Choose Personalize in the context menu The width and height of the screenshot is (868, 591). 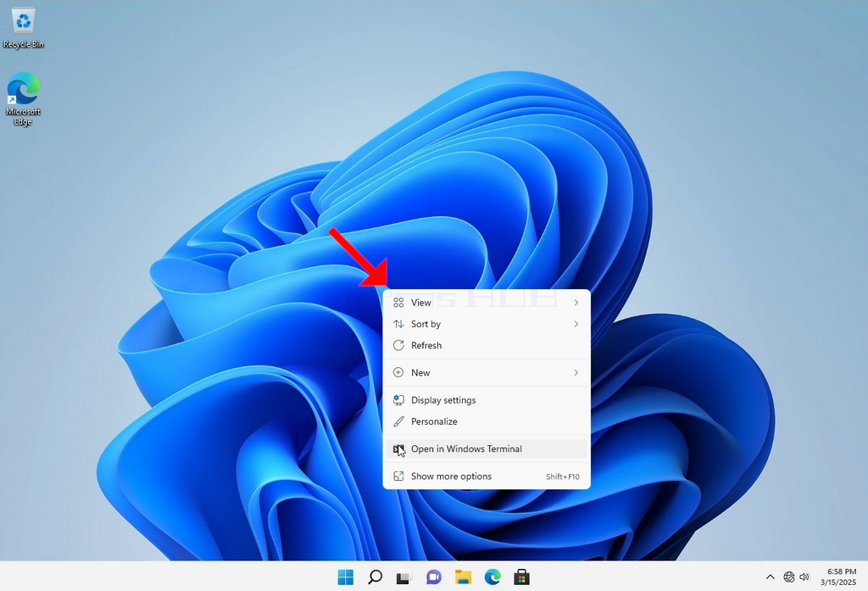tap(487, 421)
